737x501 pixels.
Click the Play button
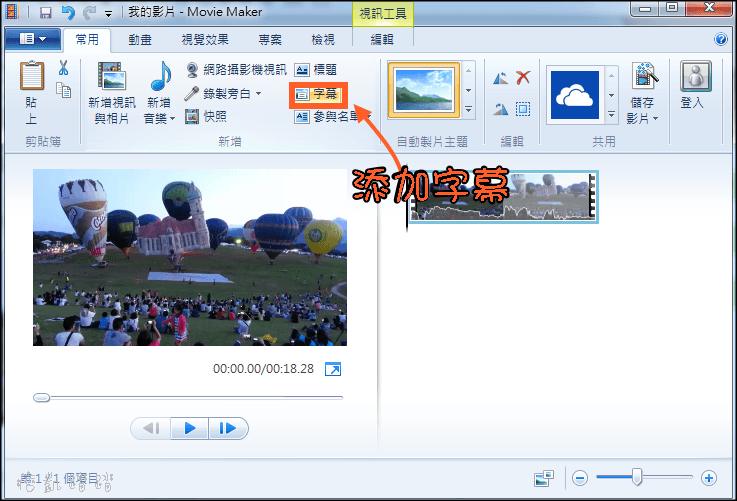(189, 428)
